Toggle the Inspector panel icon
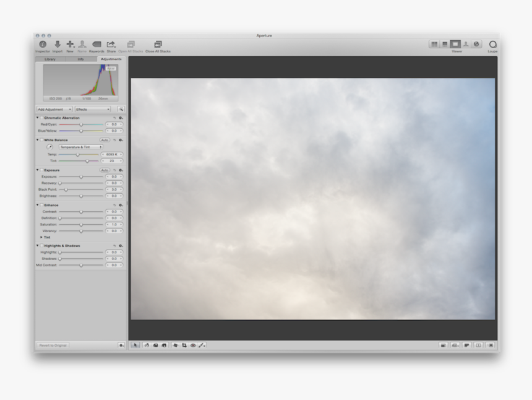Image resolution: width=532 pixels, height=400 pixels. tap(43, 44)
